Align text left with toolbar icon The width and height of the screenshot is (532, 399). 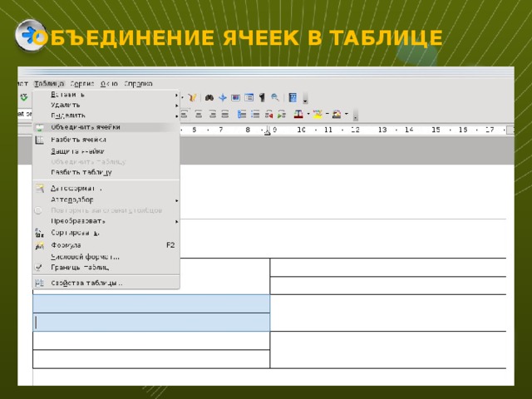[x=185, y=115]
